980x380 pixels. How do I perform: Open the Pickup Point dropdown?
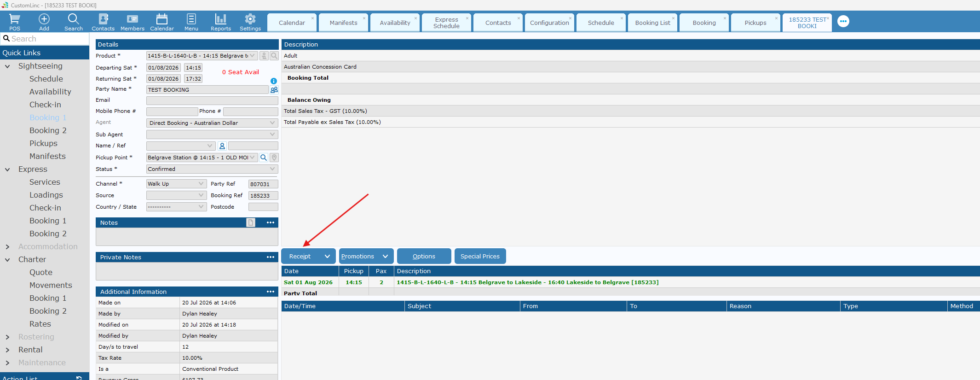tap(253, 158)
